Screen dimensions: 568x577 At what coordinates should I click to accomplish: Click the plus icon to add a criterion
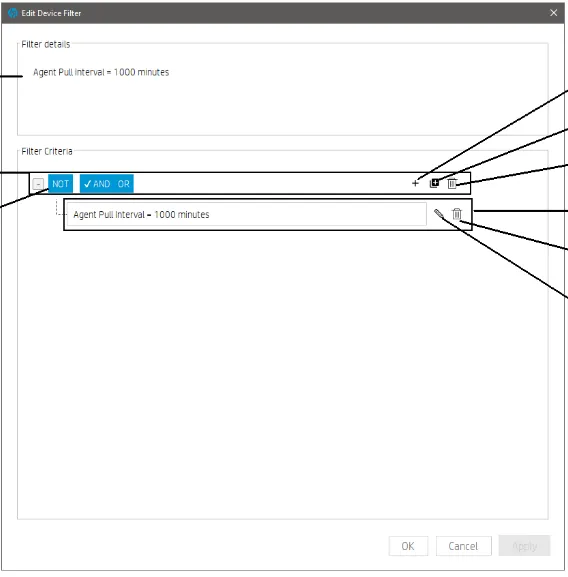415,183
